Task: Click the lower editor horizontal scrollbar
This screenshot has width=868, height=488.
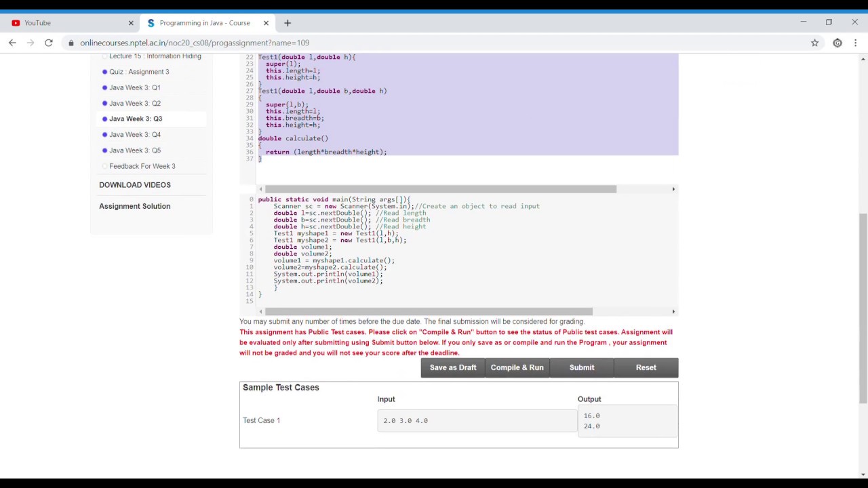Action: tap(429, 312)
